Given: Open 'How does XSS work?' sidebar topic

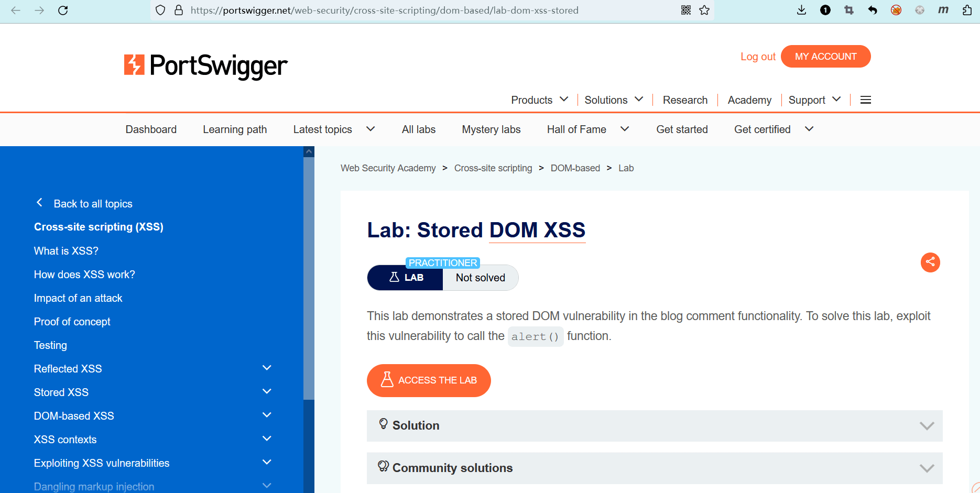Looking at the screenshot, I should [x=84, y=275].
